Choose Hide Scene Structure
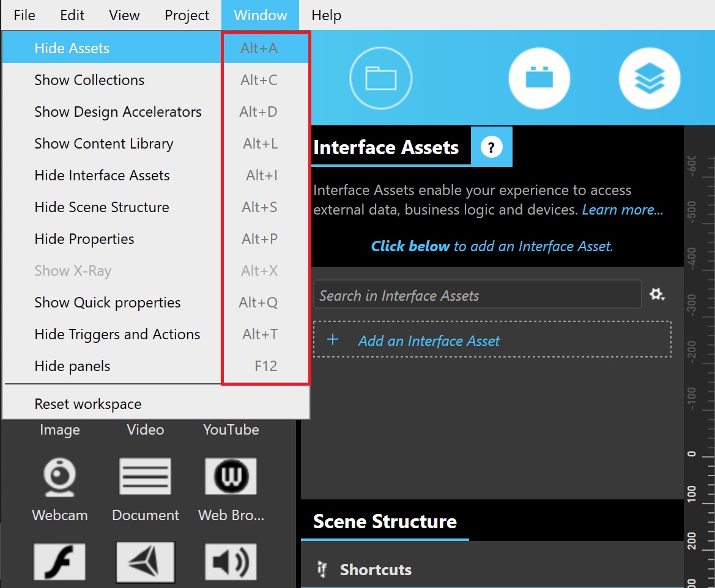Image resolution: width=715 pixels, height=588 pixels. 156,207
